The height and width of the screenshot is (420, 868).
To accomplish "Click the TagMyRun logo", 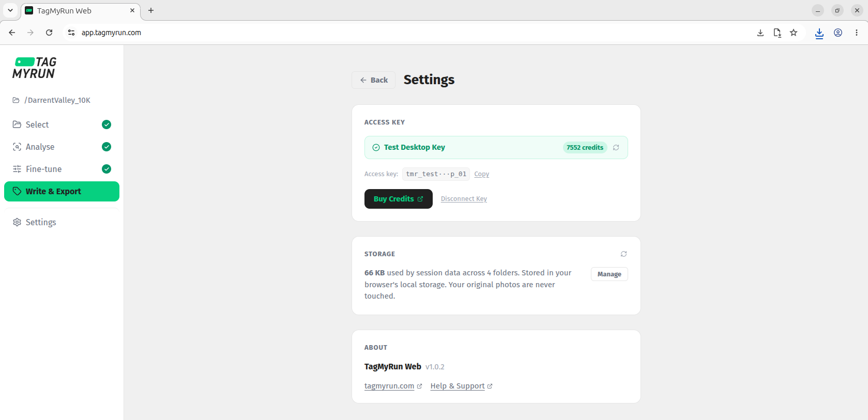I will (x=34, y=68).
